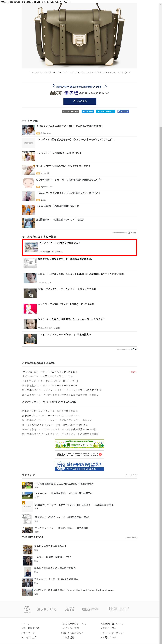Screen dimensions: 162x644
Task: Click the 70 YEARS ANNIVERSARY banner
Action: (80, 466)
